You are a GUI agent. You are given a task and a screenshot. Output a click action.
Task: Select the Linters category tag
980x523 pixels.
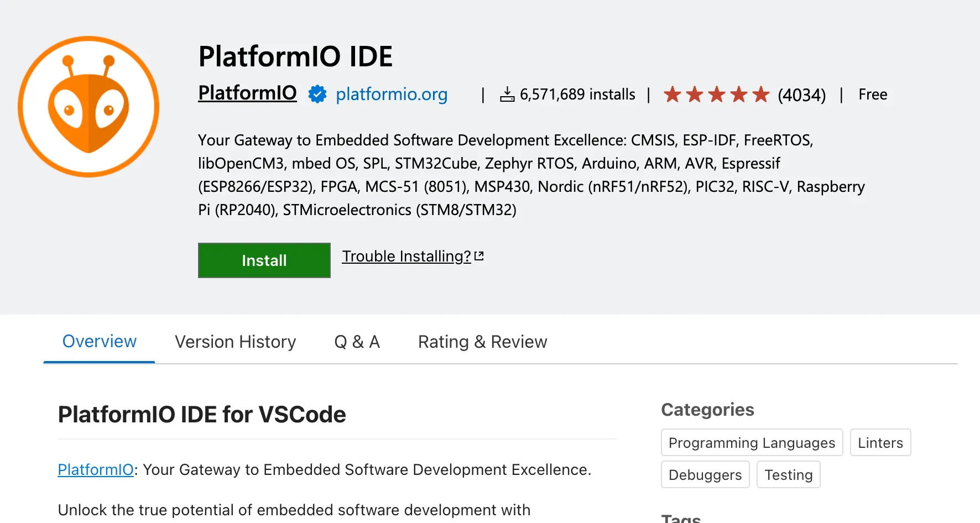880,442
